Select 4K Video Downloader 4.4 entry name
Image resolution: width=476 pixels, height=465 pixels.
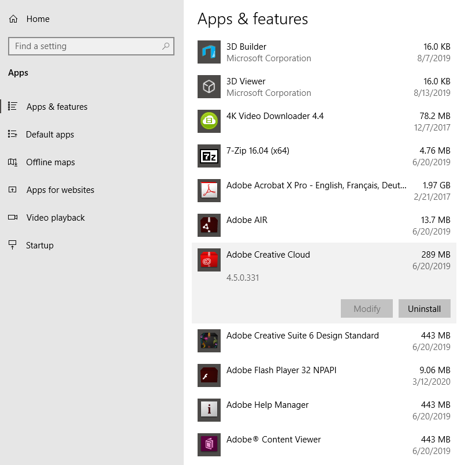click(275, 116)
